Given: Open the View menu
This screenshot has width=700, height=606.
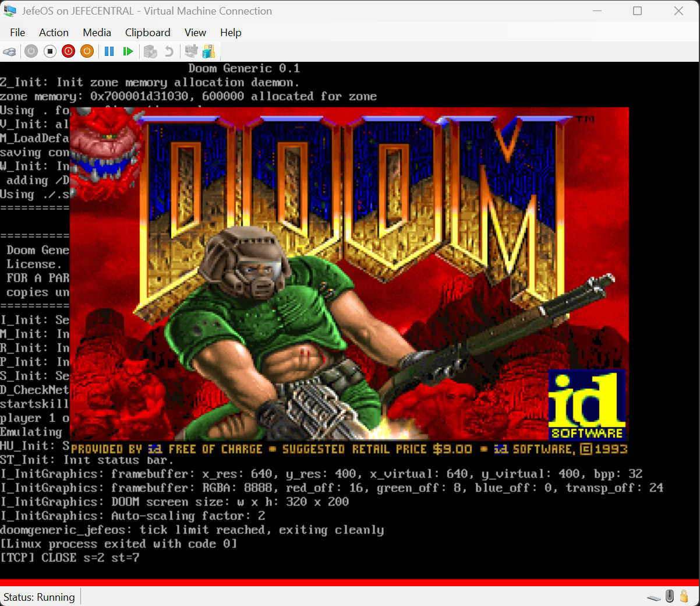Looking at the screenshot, I should 195,33.
